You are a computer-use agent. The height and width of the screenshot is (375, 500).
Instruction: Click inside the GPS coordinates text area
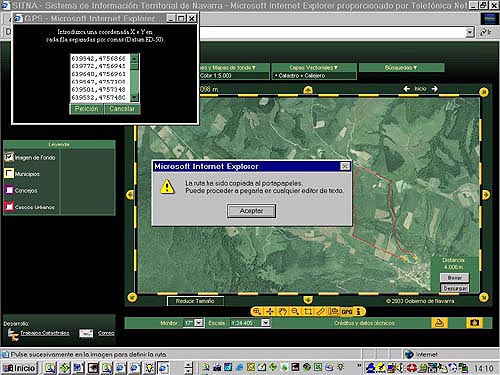100,78
